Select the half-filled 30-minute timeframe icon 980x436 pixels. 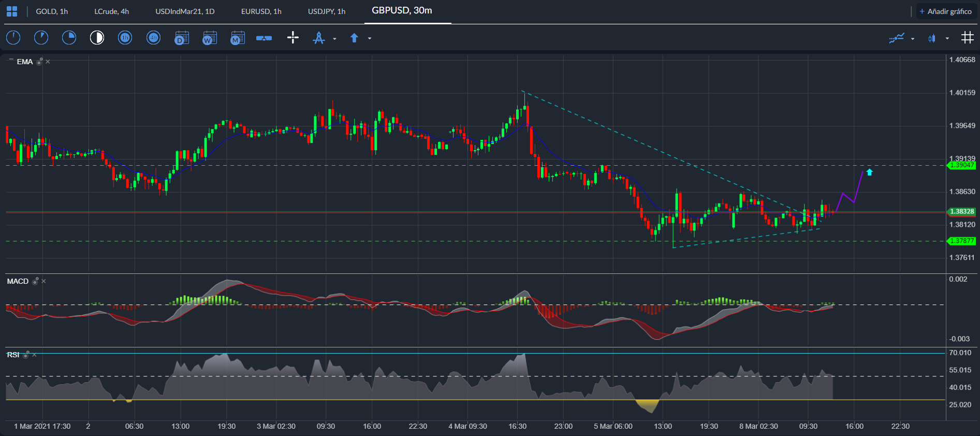tap(97, 38)
